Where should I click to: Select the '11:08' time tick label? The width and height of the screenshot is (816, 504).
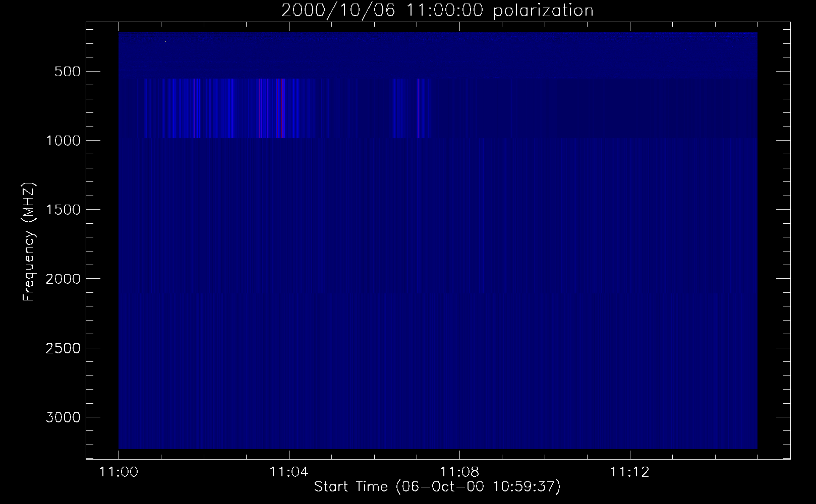459,473
